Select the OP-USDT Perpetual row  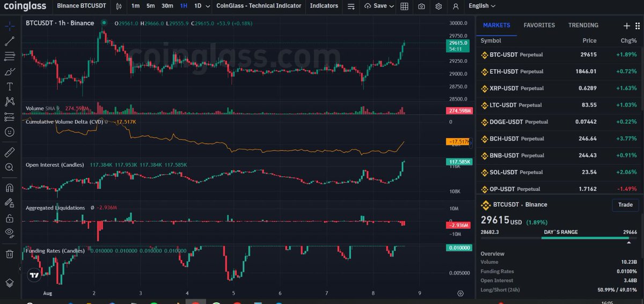pyautogui.click(x=558, y=189)
